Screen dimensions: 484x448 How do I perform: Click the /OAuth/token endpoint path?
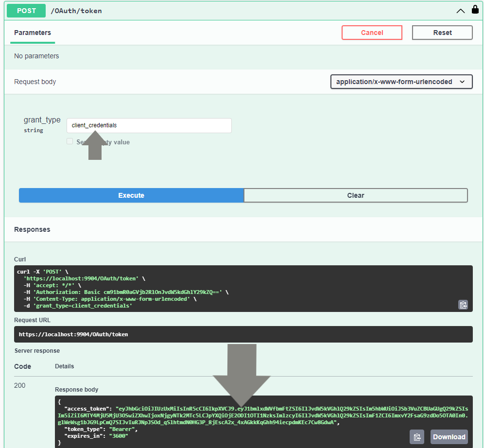(x=76, y=11)
